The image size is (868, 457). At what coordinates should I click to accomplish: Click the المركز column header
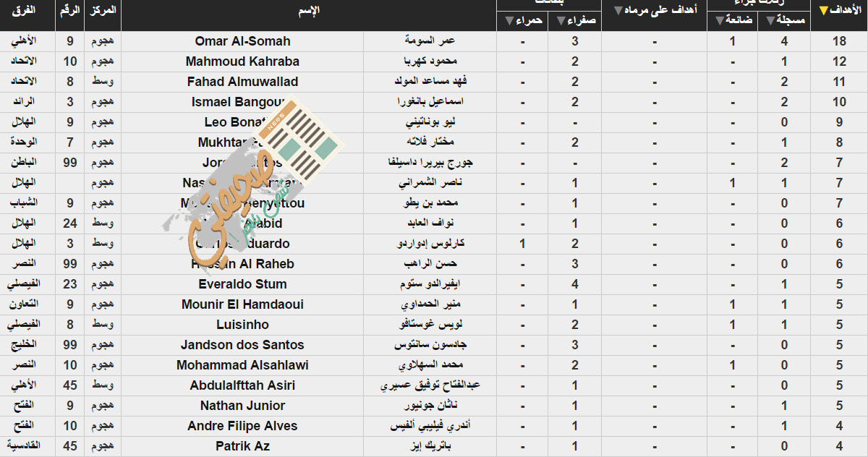(103, 11)
